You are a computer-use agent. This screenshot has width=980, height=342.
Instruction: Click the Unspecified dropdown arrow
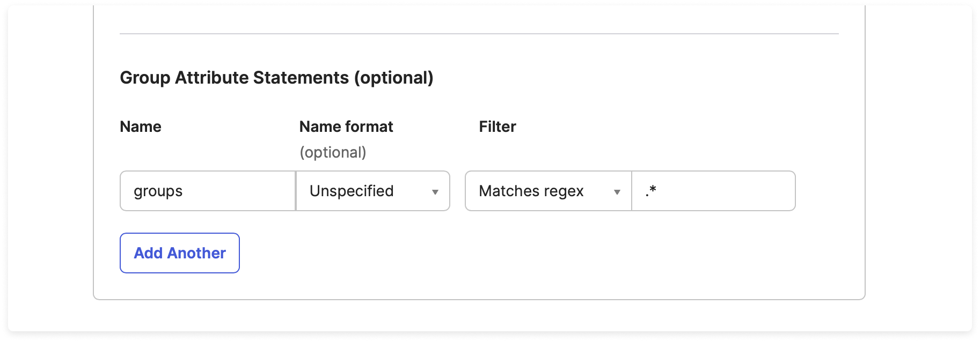pos(436,191)
